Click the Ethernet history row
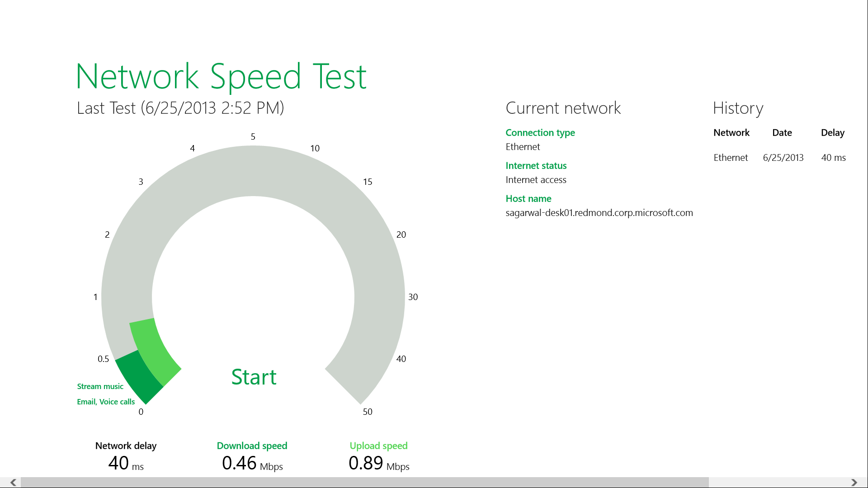The image size is (868, 488). click(x=731, y=157)
